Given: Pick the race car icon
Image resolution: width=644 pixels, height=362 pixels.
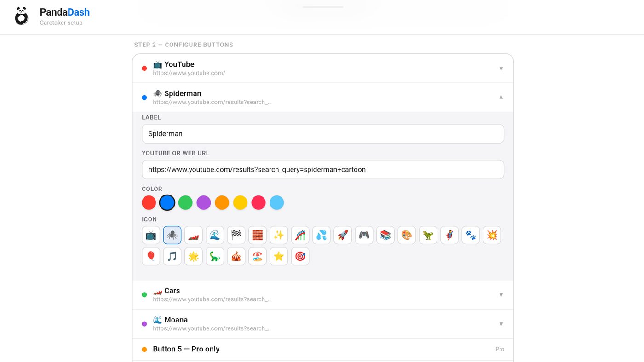Looking at the screenshot, I should [194, 235].
